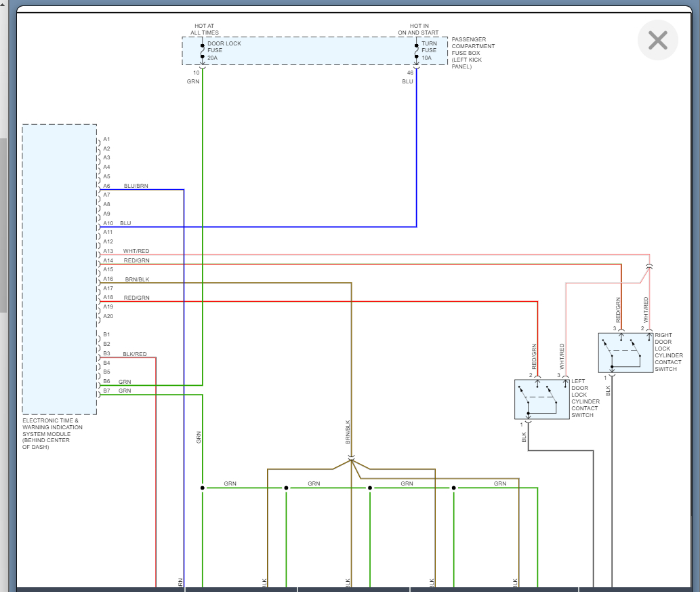Viewport: 700px width, 592px height.
Task: Click the Turn Fuse 10A symbol
Action: pos(416,51)
